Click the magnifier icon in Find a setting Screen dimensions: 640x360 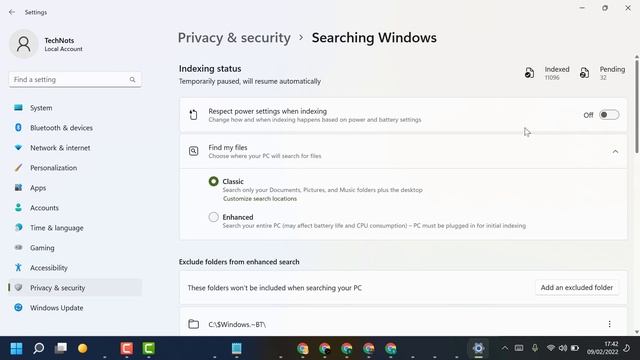coord(133,80)
